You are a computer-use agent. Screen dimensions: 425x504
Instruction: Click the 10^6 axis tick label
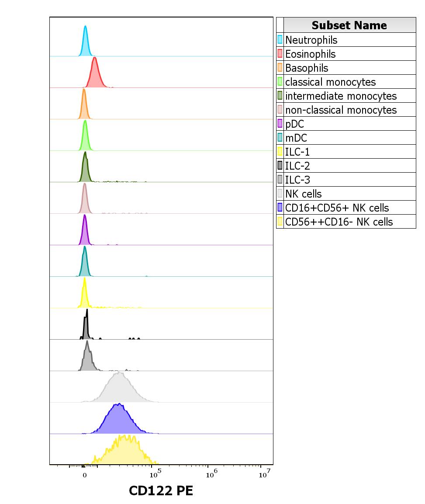tap(212, 473)
